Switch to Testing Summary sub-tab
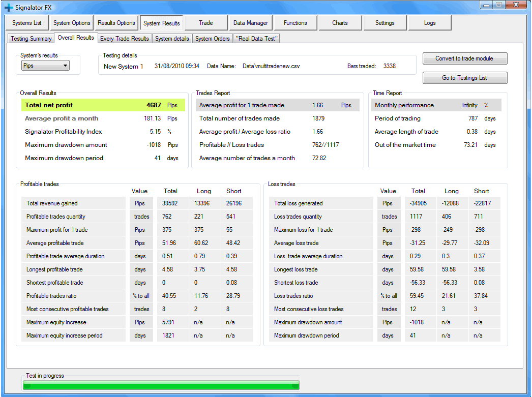This screenshot has width=532, height=397. (x=31, y=39)
